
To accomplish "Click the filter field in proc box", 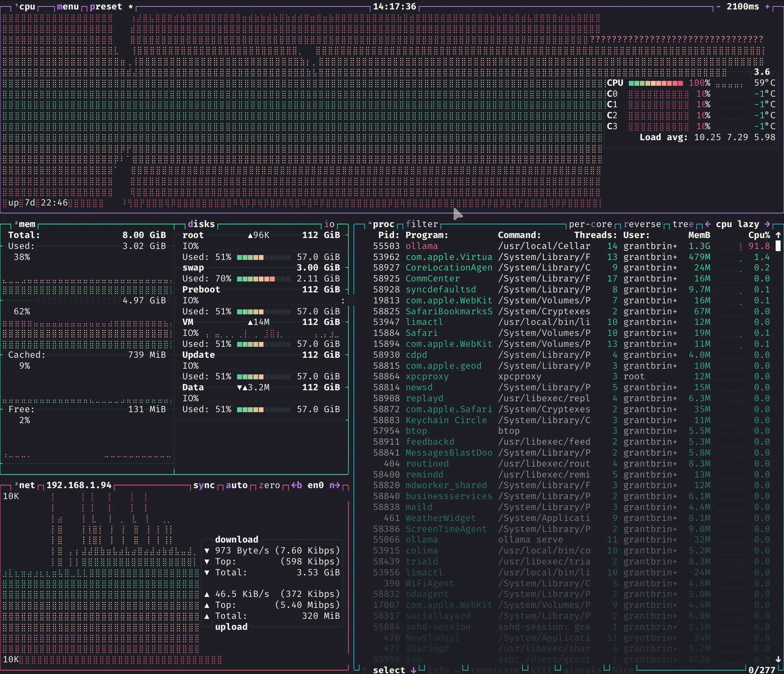I will click(x=422, y=224).
